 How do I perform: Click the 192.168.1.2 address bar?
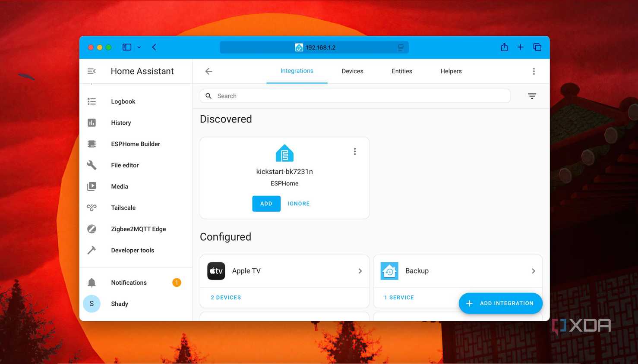[x=314, y=47]
